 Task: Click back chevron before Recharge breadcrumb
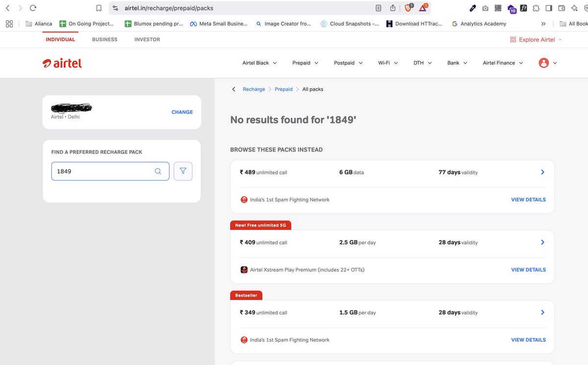234,89
